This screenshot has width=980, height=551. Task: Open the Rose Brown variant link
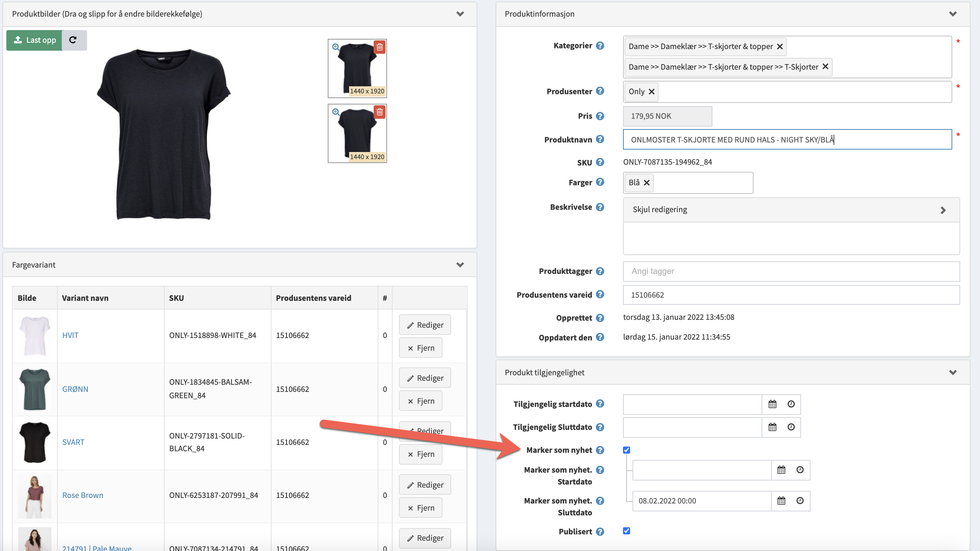(x=83, y=495)
